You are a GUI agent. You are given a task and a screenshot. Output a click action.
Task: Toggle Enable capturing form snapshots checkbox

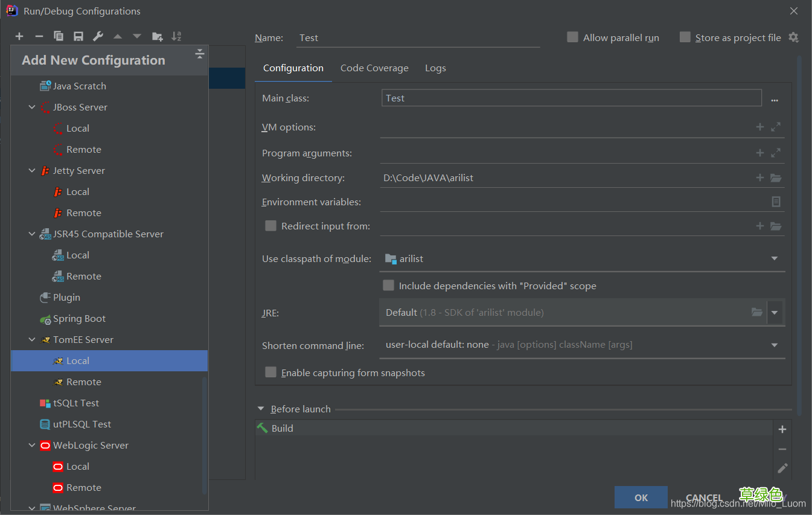(x=271, y=373)
